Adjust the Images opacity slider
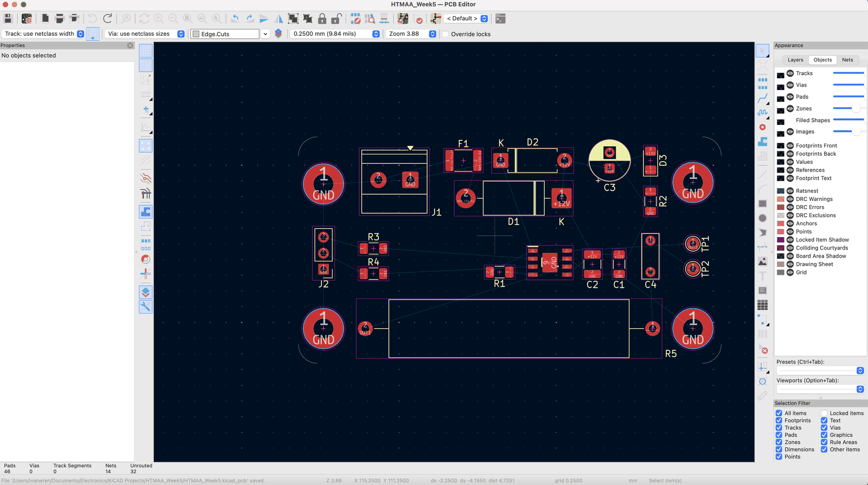Image resolution: width=868 pixels, height=485 pixels. (848, 132)
